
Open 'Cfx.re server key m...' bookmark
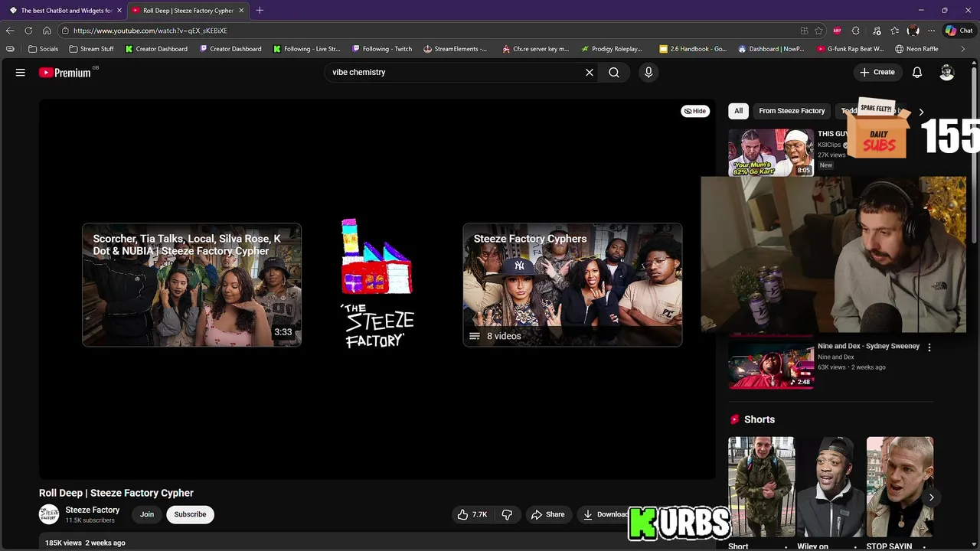click(x=536, y=49)
